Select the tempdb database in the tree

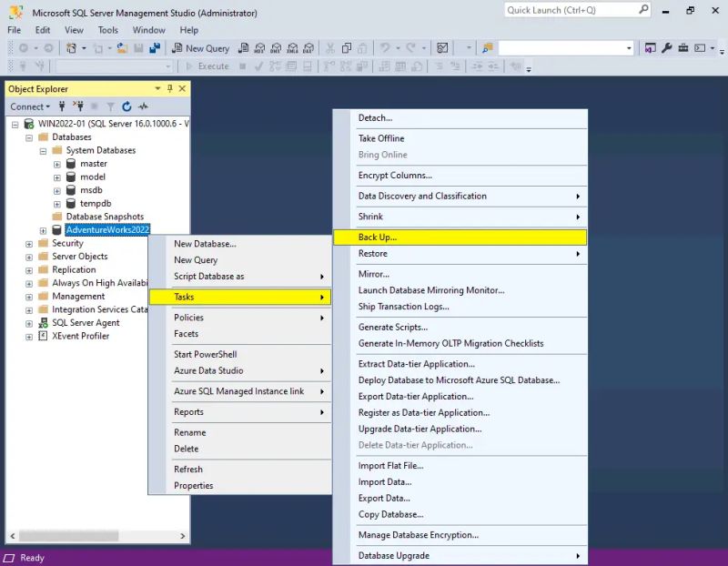pos(95,203)
